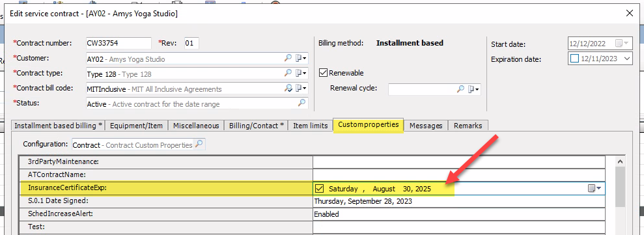Viewport: 644px width, 235px height.
Task: Click the Test property value cell
Action: tap(459, 227)
